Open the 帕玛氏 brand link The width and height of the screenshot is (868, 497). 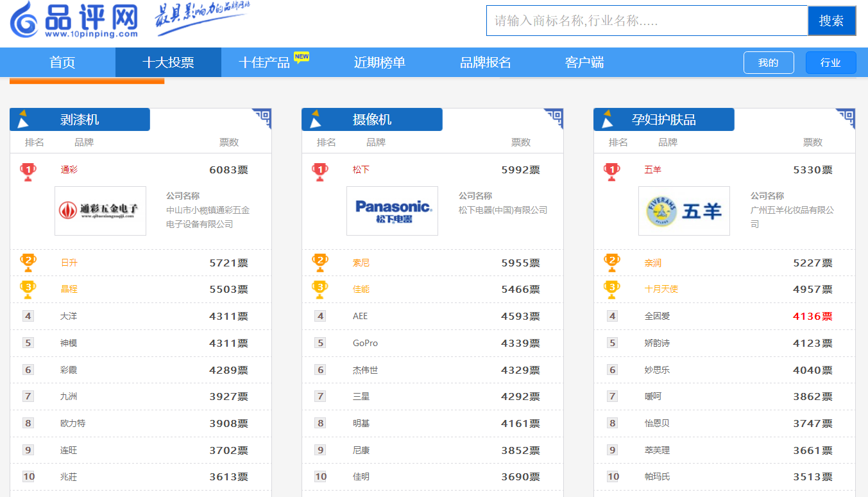point(657,476)
